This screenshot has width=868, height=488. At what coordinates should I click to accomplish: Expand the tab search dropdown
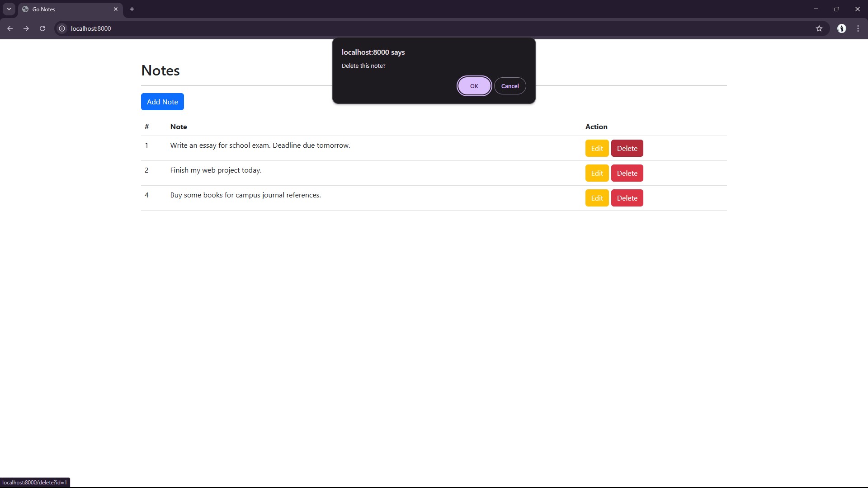[x=9, y=9]
